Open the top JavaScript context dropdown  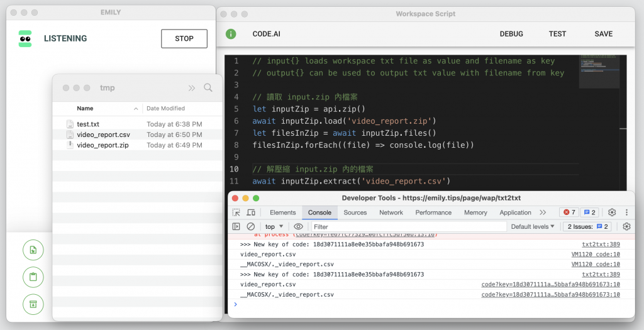coord(274,226)
